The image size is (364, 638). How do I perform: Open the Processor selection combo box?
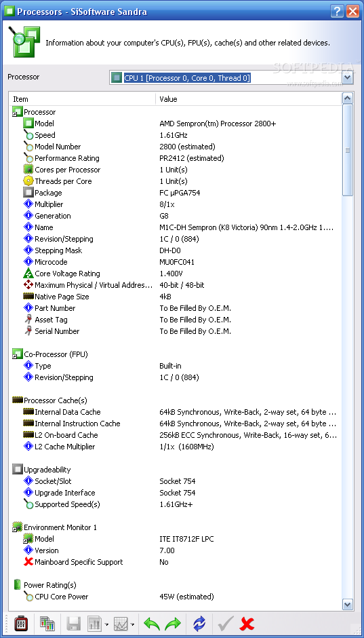pos(231,78)
